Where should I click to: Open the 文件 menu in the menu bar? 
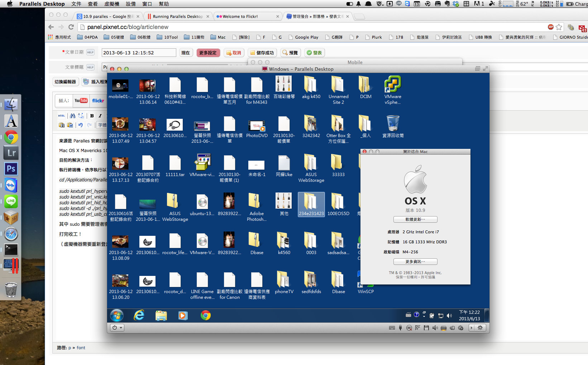[76, 4]
